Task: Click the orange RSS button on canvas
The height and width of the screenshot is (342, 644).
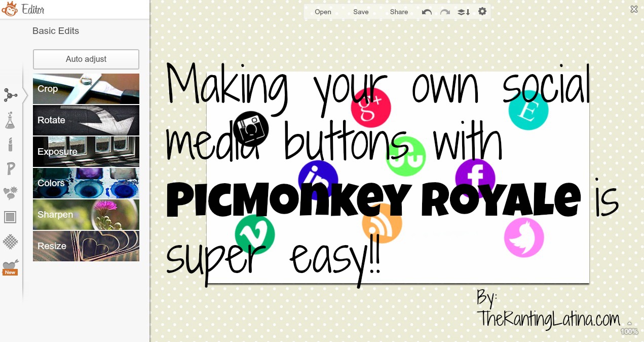Action: point(382,223)
